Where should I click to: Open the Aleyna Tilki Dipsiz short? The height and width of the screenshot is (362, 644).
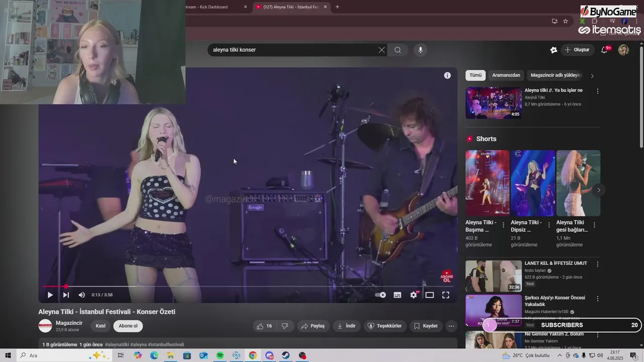533,183
